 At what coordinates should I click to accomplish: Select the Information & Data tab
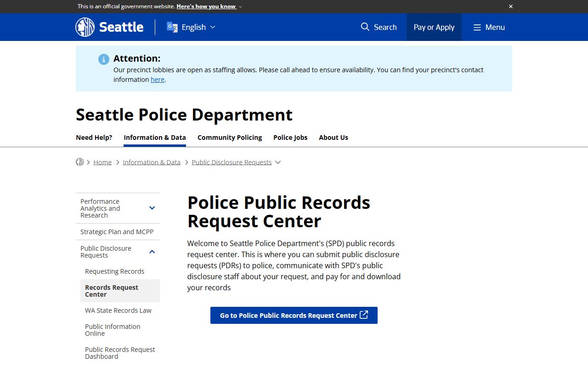(x=155, y=137)
